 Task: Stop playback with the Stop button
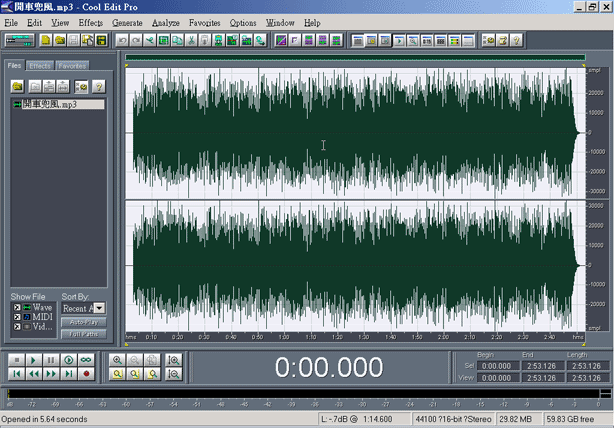pos(16,360)
